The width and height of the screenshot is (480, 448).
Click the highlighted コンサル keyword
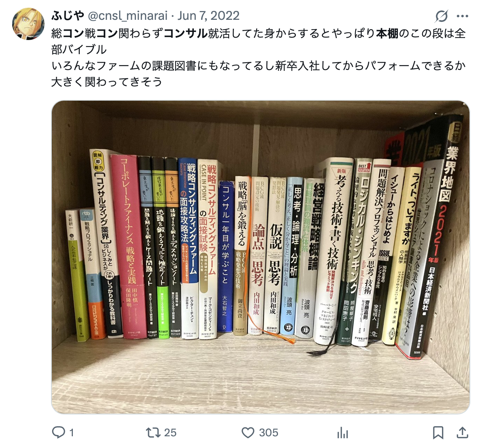(x=186, y=33)
